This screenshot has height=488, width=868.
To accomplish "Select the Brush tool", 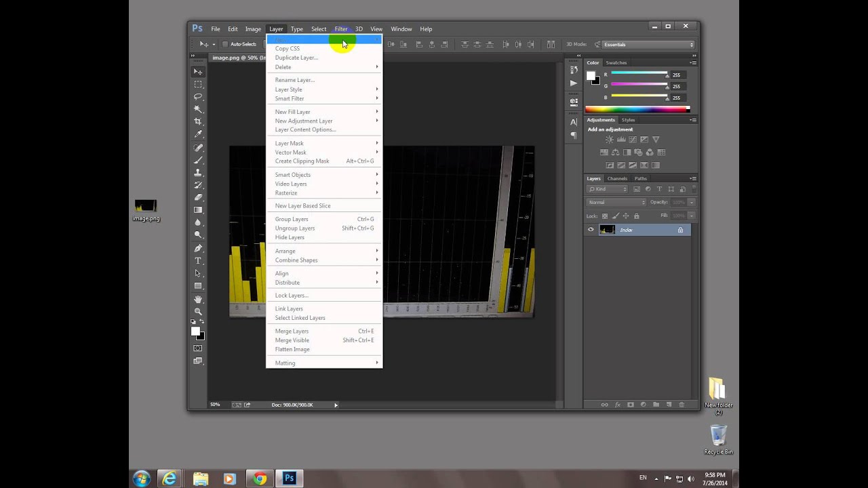I will (x=198, y=160).
